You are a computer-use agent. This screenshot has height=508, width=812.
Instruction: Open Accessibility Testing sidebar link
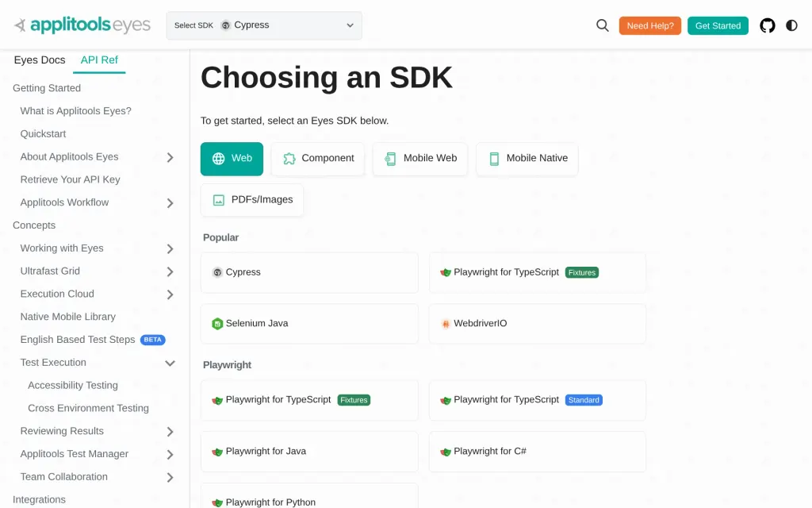pos(73,385)
